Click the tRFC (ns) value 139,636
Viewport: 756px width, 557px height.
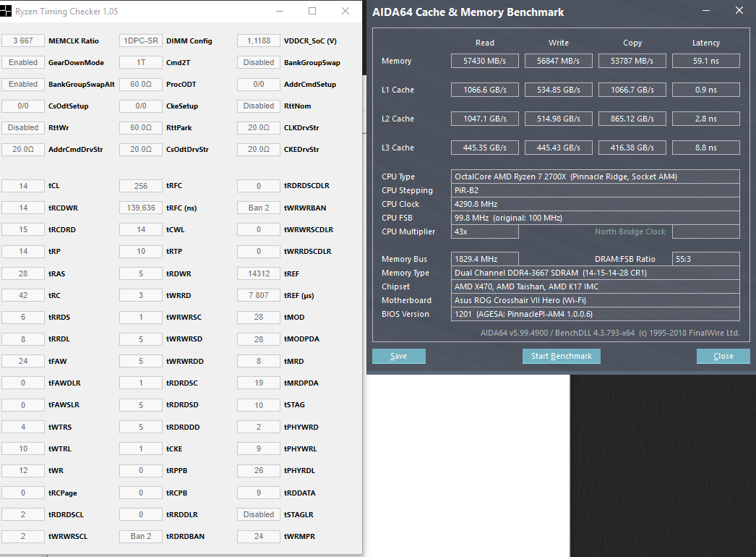(141, 208)
